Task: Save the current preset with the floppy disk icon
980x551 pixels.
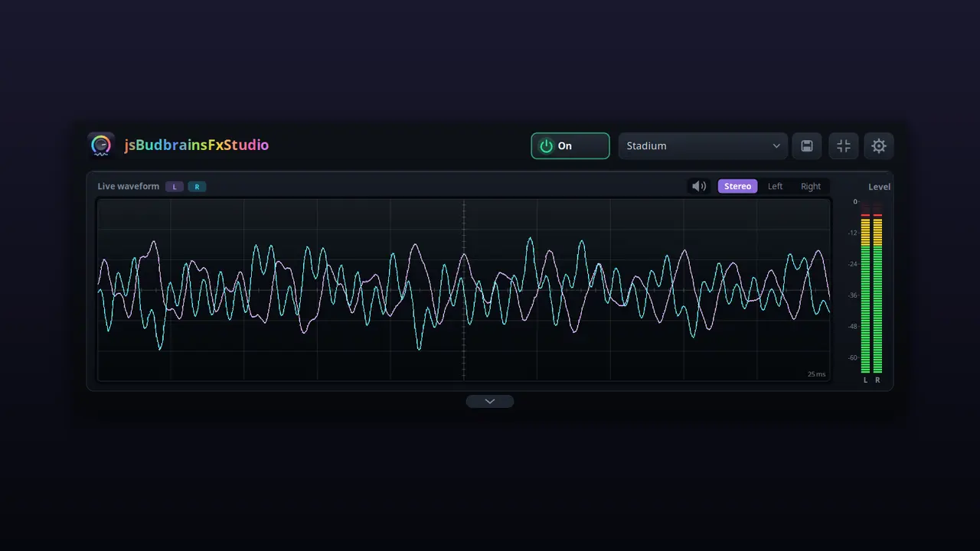Action: tap(807, 145)
